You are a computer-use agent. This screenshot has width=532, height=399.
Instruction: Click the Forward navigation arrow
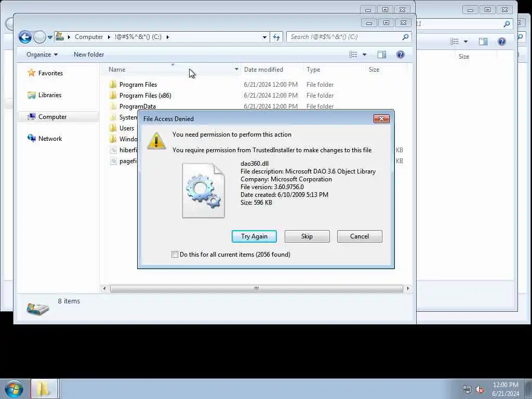[39, 37]
